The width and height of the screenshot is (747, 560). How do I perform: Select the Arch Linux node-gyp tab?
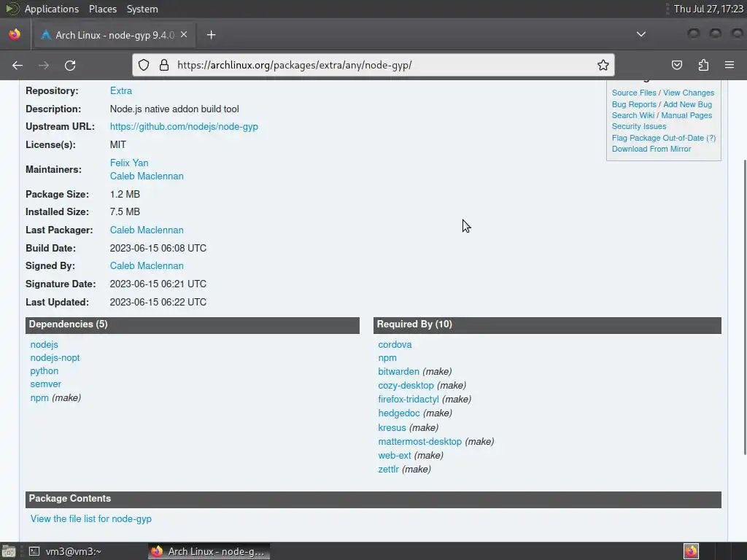click(x=115, y=35)
